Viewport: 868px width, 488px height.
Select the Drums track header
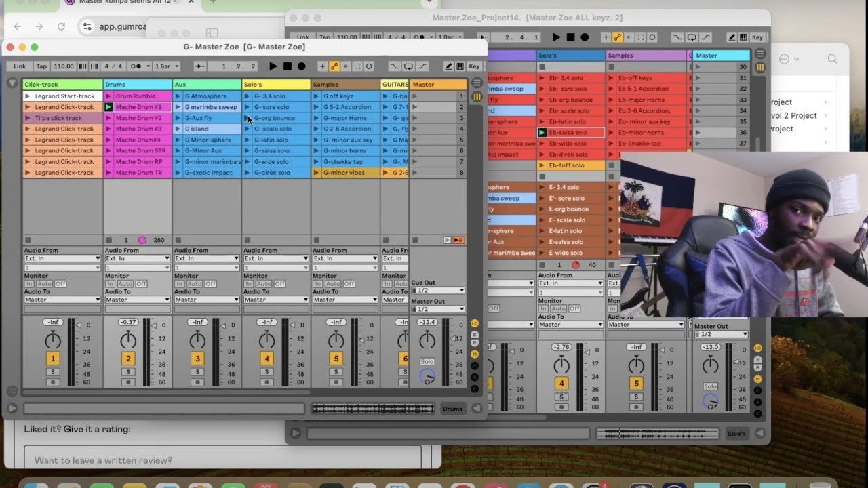[x=138, y=85]
